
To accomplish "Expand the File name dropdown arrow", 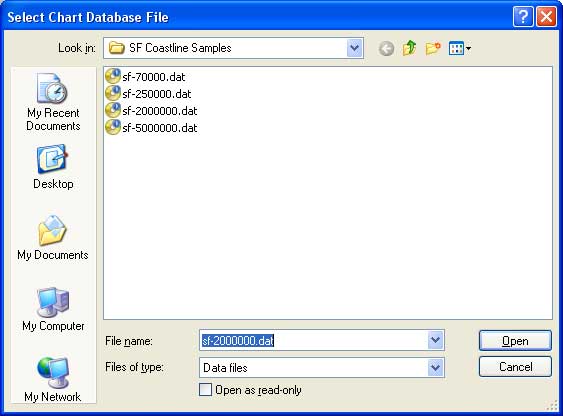I will 435,340.
